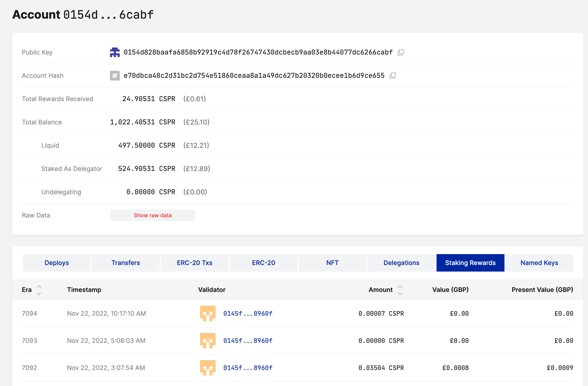Screen dimensions: 588x386
Task: Copy the account hash value
Action: (x=393, y=75)
